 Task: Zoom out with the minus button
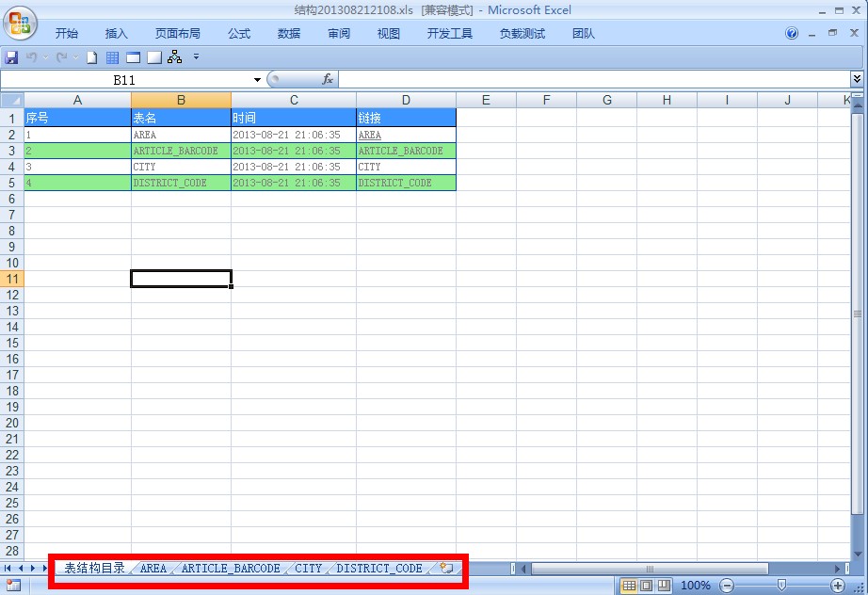[727, 585]
